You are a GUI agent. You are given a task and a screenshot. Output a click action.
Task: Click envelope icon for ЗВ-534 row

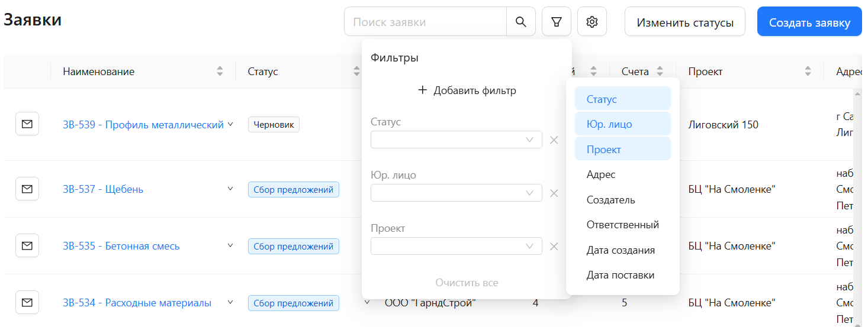point(27,303)
